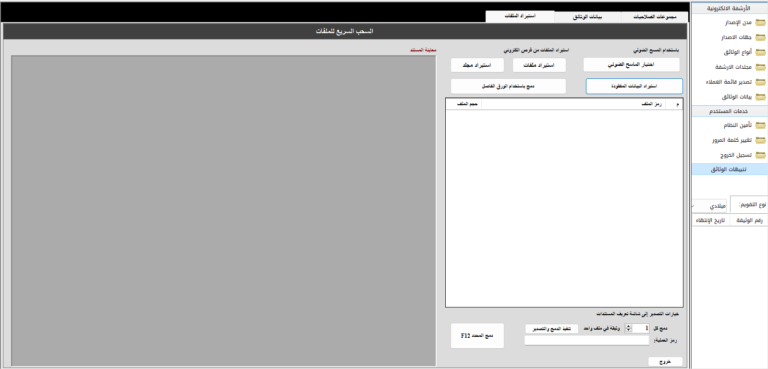Viewport: 768px width, 369px height.
Task: Click the استيراد ملفات button
Action: point(539,65)
